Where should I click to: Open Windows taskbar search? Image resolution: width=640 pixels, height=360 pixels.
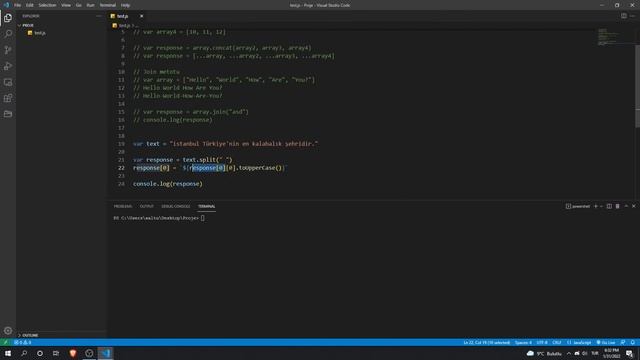point(24,353)
